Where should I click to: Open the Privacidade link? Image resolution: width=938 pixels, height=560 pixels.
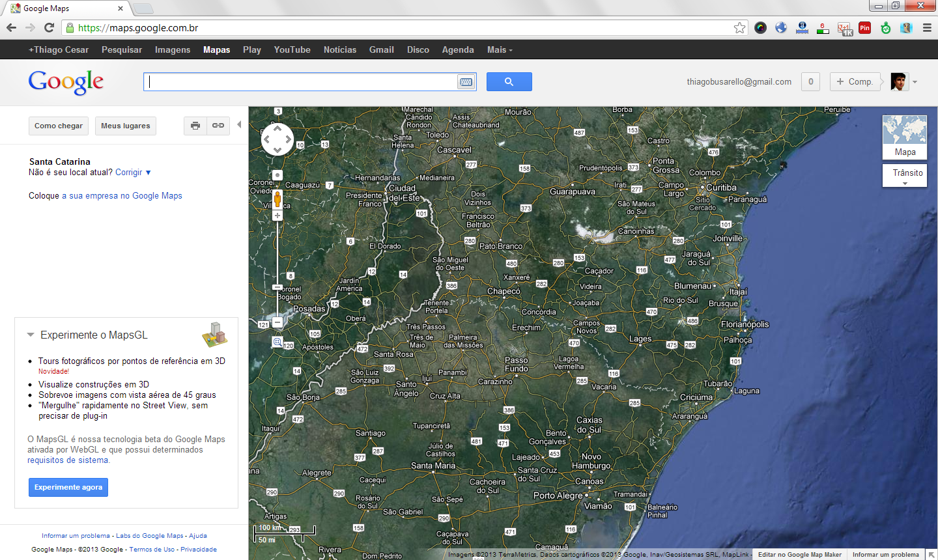[199, 550]
